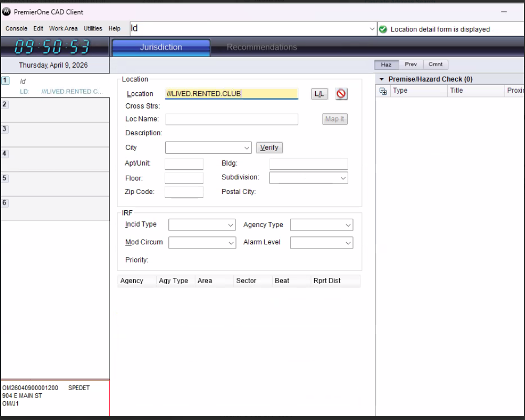Screen dimensions: 525x420
Task: Select work area slot 5
Action: pos(55,184)
